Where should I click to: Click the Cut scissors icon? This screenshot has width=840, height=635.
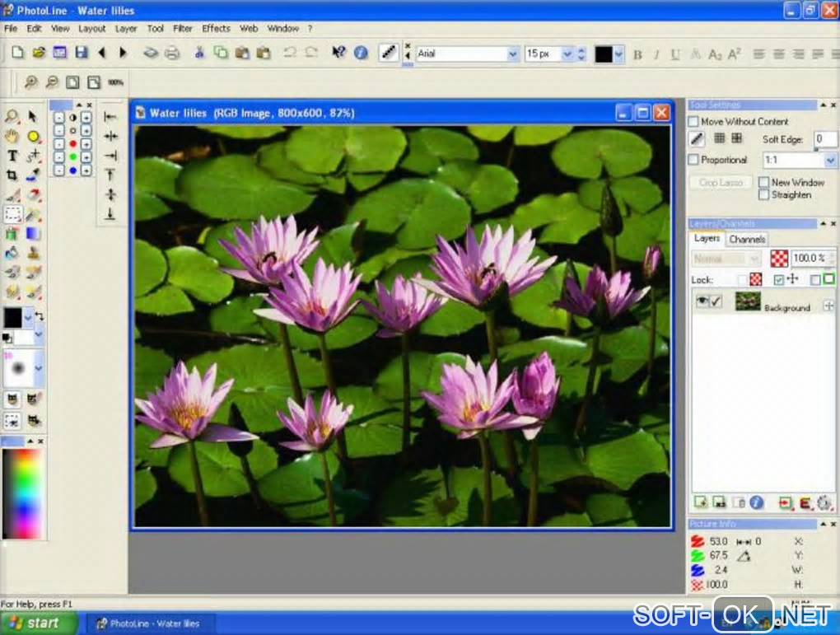click(x=199, y=53)
